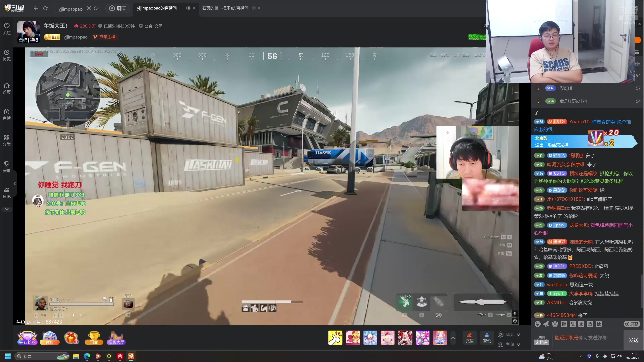Viewport: 644px width, 362px height.
Task: Send the blue plane-and-cloud gift
Action: point(370,338)
